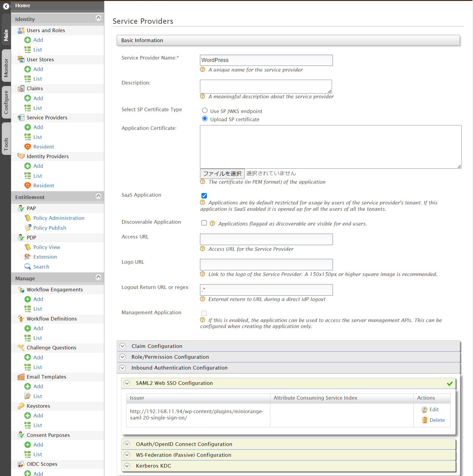The width and height of the screenshot is (473, 476).
Task: Click the SAML issuer Edit pencil icon
Action: coord(425,410)
